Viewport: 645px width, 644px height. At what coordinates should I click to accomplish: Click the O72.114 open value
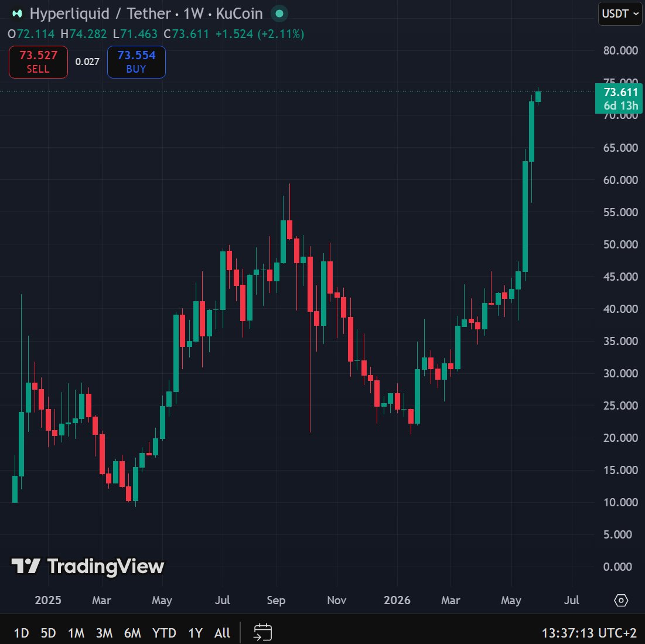click(x=31, y=34)
